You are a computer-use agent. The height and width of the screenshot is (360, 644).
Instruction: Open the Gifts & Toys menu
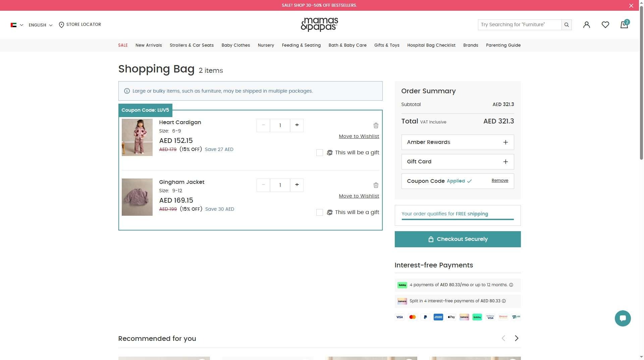(x=387, y=45)
